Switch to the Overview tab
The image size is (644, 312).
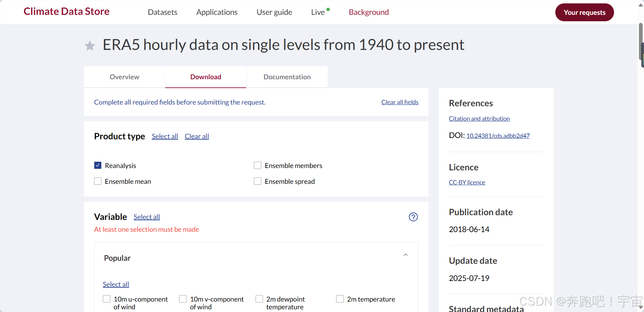click(124, 77)
